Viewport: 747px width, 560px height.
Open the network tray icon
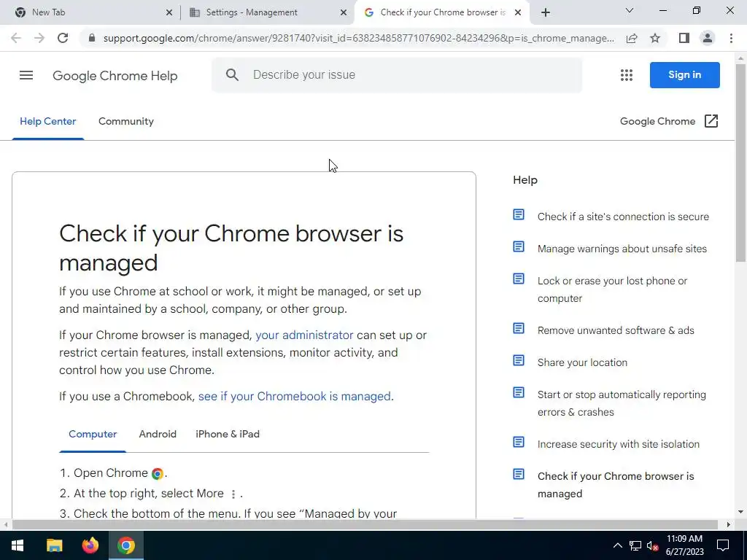pos(635,545)
